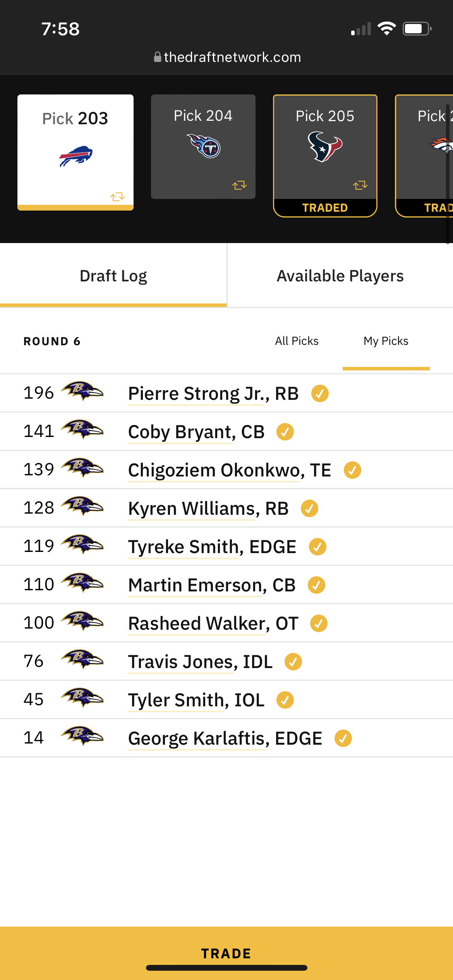Select the Draft Log tab
453x980 pixels.
113,276
